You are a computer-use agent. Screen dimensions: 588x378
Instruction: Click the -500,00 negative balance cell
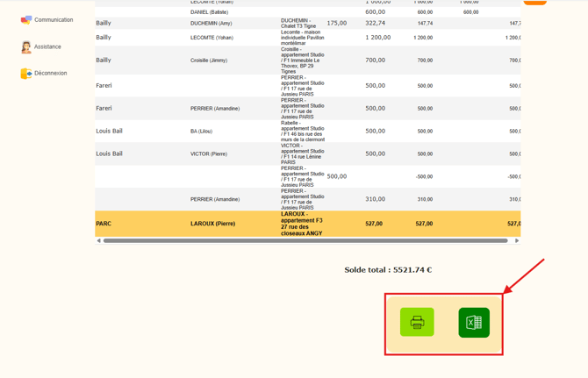424,176
